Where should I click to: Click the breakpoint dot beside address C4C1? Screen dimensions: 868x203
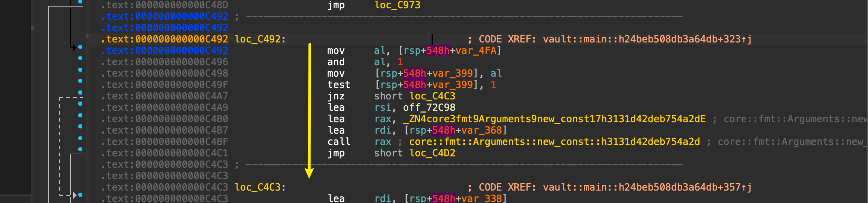[x=80, y=149]
